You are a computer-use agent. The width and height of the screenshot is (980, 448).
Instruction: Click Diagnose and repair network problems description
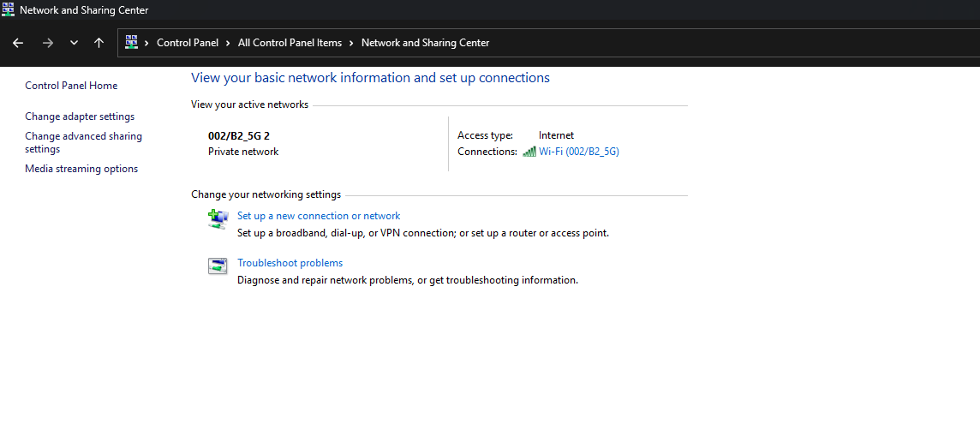pos(408,280)
